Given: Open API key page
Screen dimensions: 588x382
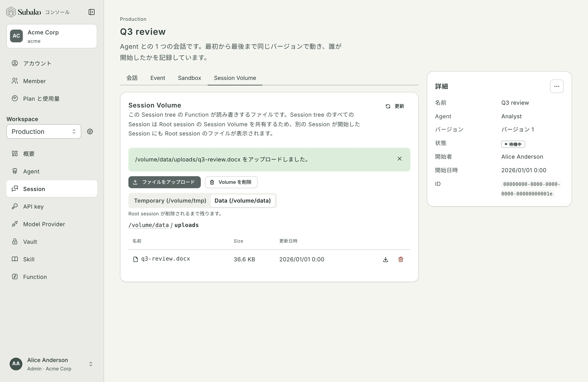Looking at the screenshot, I should point(52,206).
